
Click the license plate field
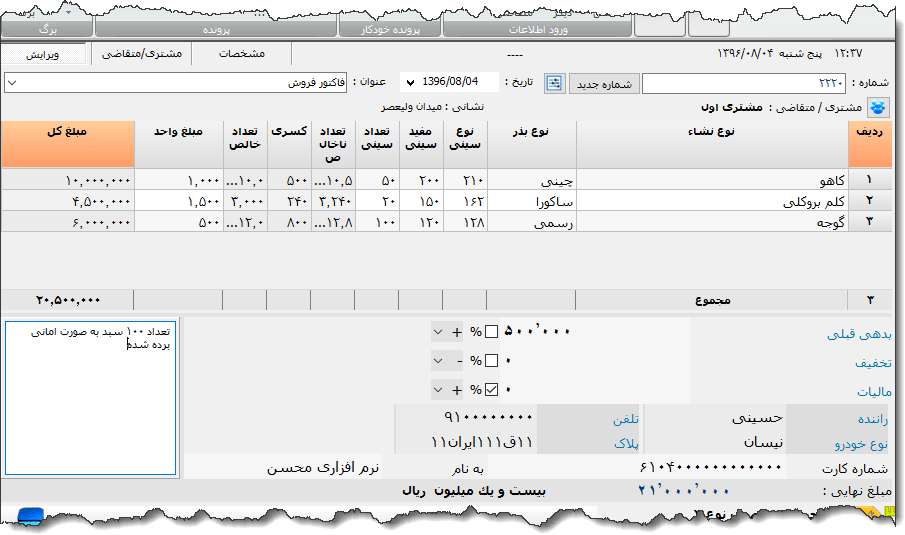(x=465, y=442)
